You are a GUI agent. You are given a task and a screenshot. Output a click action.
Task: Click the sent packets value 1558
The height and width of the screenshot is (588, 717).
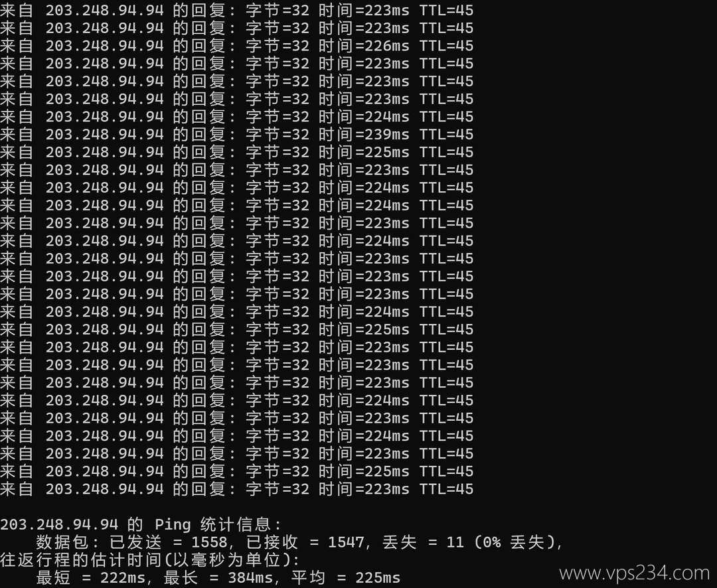[209, 542]
